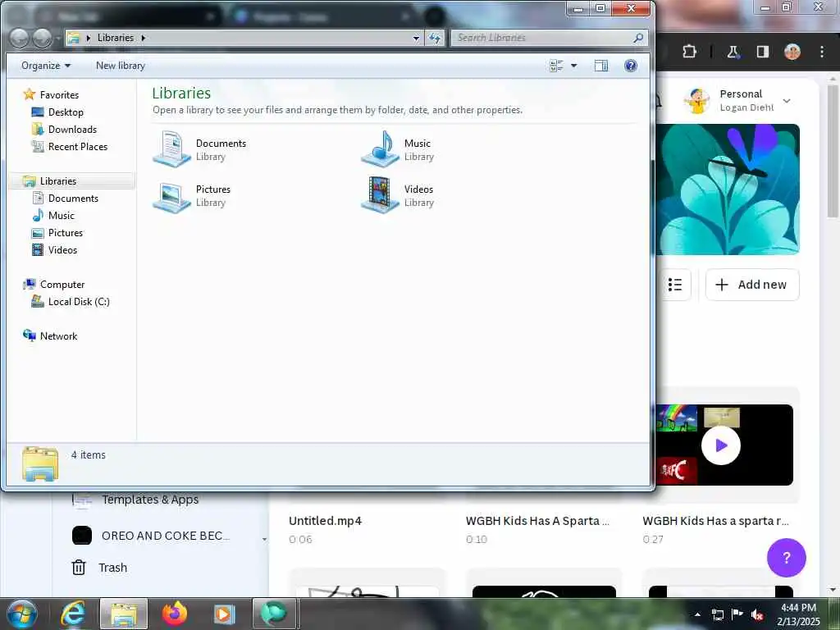Launch Internet Explorer from taskbar
The height and width of the screenshot is (630, 840).
73,614
